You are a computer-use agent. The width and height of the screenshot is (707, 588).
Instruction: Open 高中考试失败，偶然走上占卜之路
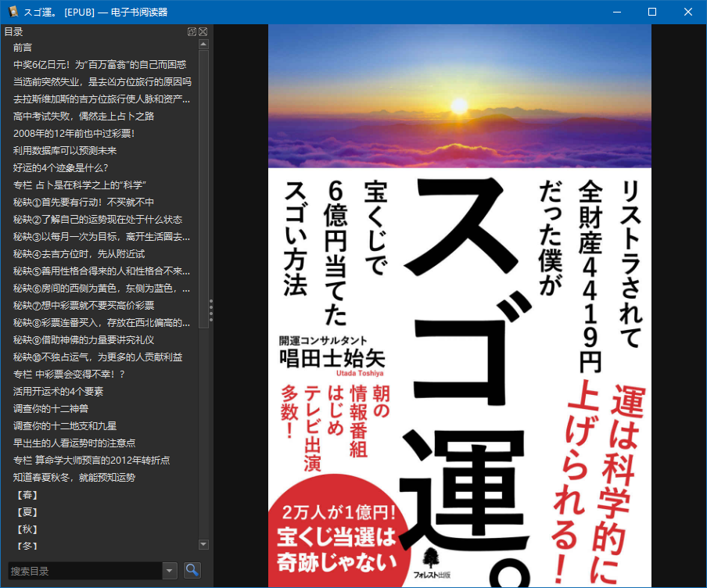tap(84, 116)
